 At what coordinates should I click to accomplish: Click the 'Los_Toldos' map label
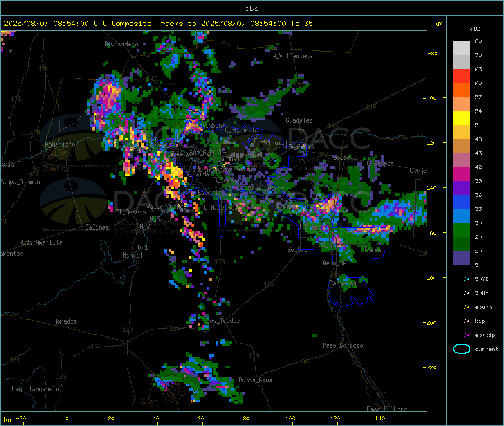click(x=223, y=321)
